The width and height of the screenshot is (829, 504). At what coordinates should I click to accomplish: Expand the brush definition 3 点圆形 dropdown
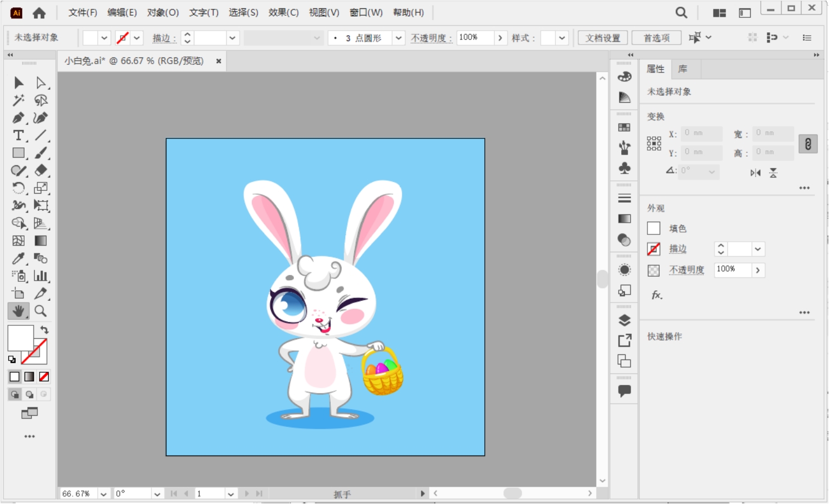click(398, 38)
